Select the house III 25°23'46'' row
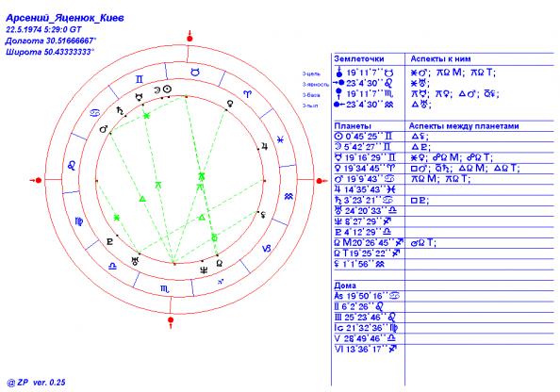Viewport: 560px width, 392px height. [x=365, y=318]
